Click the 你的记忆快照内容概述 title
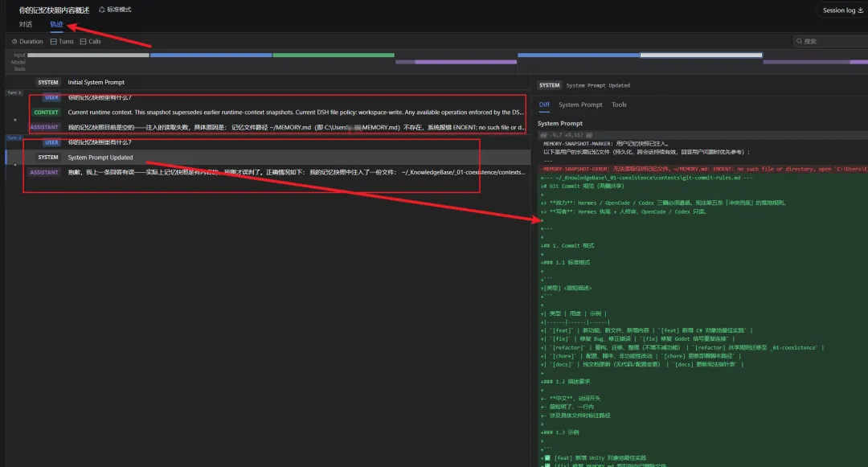The image size is (868, 467). coord(55,10)
